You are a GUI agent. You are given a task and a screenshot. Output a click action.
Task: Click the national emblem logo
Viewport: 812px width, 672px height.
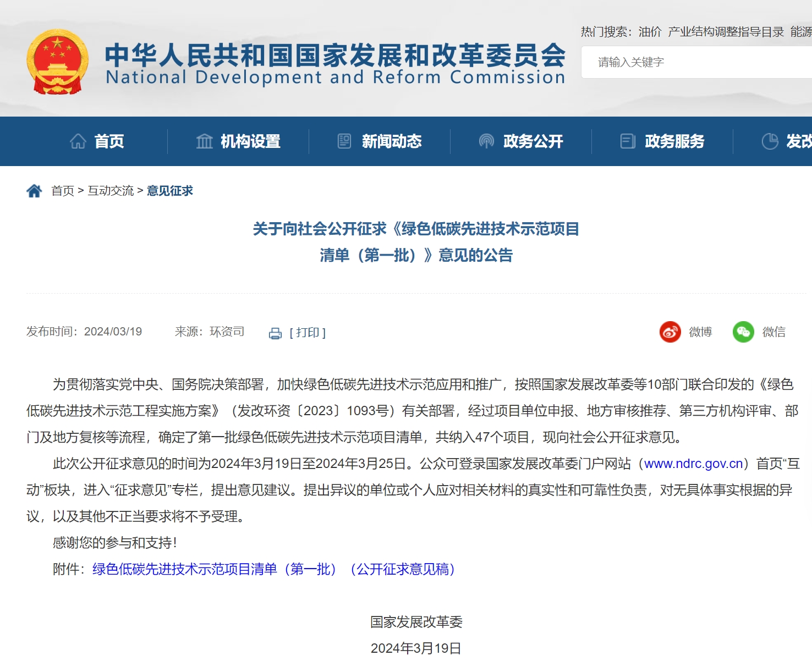(x=58, y=62)
